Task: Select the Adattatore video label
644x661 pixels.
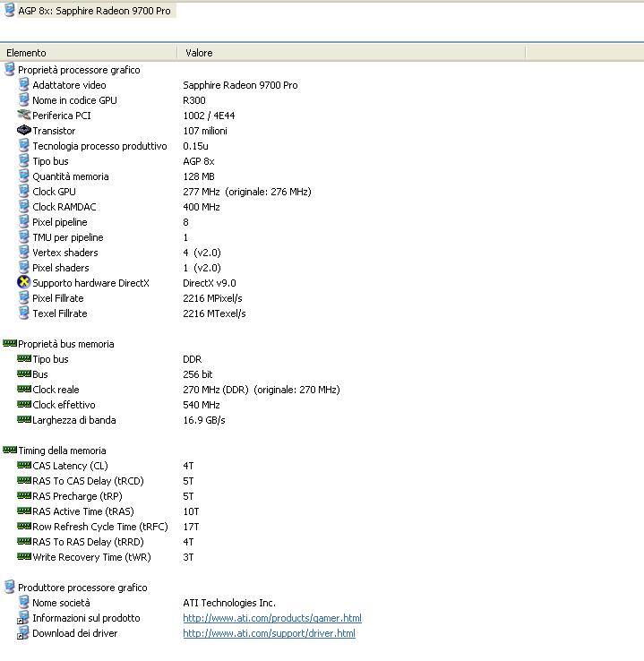Action: [69, 85]
